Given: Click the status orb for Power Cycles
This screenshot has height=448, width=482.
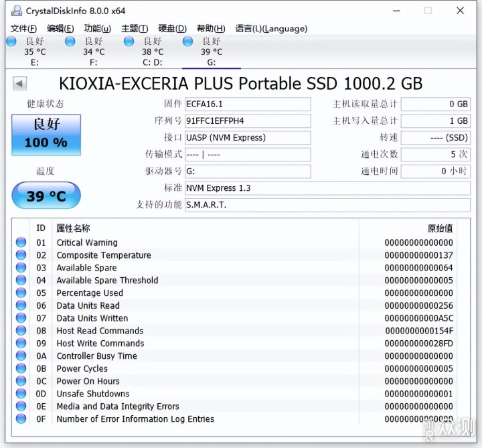Looking at the screenshot, I should coord(21,368).
